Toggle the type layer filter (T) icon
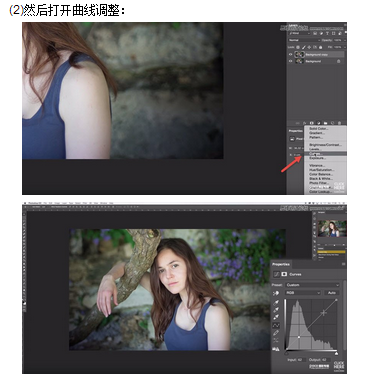The height and width of the screenshot is (374, 366). [x=327, y=33]
